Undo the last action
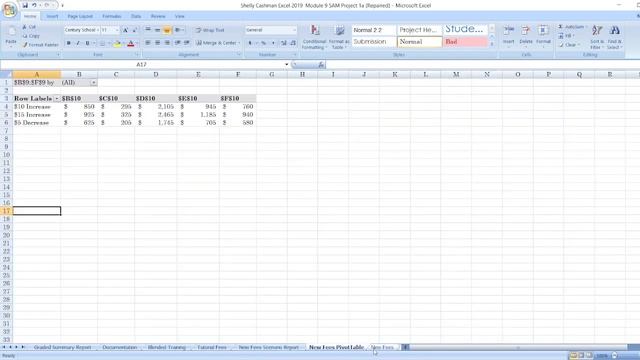This screenshot has width=640, height=360. [34, 5]
